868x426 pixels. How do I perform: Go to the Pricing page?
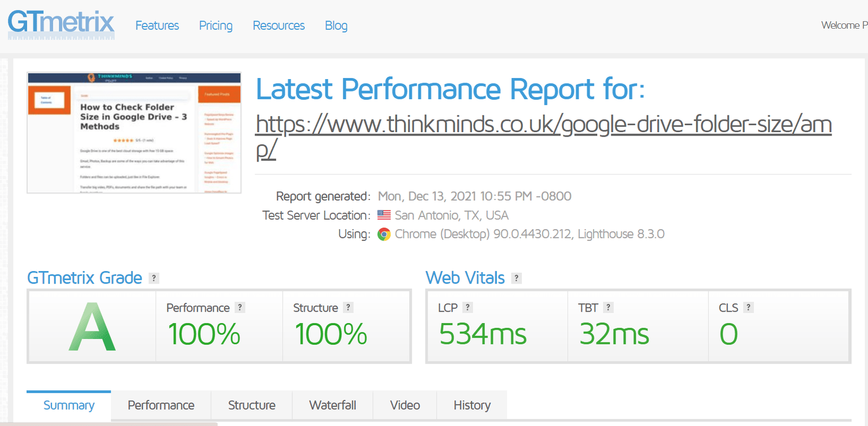click(215, 25)
